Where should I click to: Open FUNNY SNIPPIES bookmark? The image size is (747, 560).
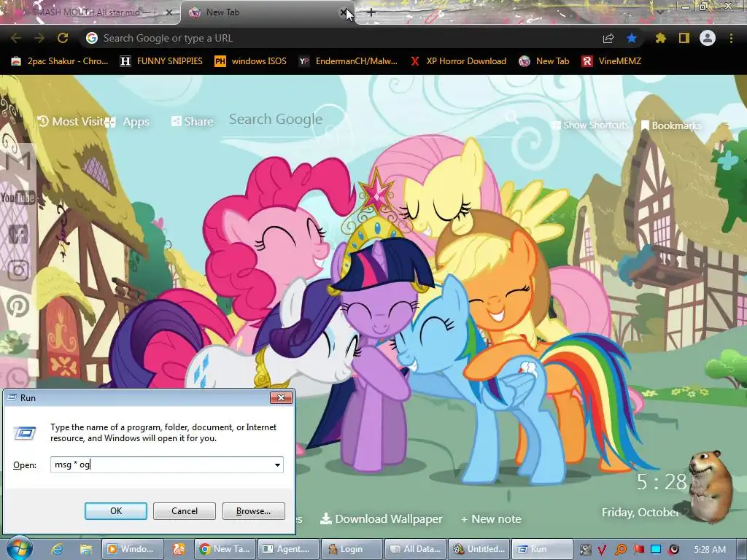click(x=161, y=61)
